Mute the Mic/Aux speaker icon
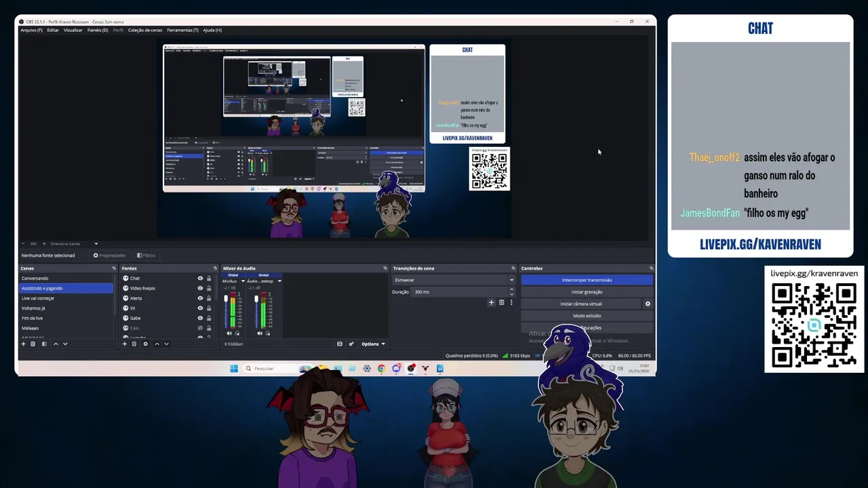This screenshot has height=488, width=868. point(229,333)
